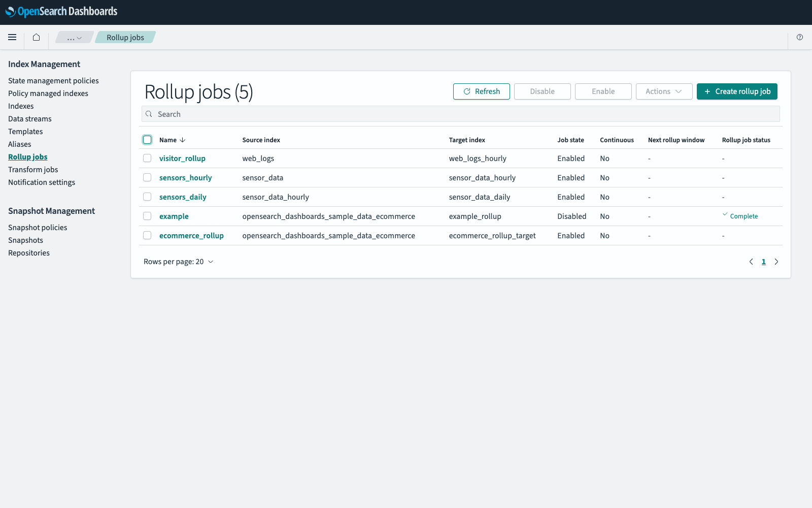This screenshot has width=812, height=508.
Task: Open Transform jobs page
Action: click(x=33, y=170)
